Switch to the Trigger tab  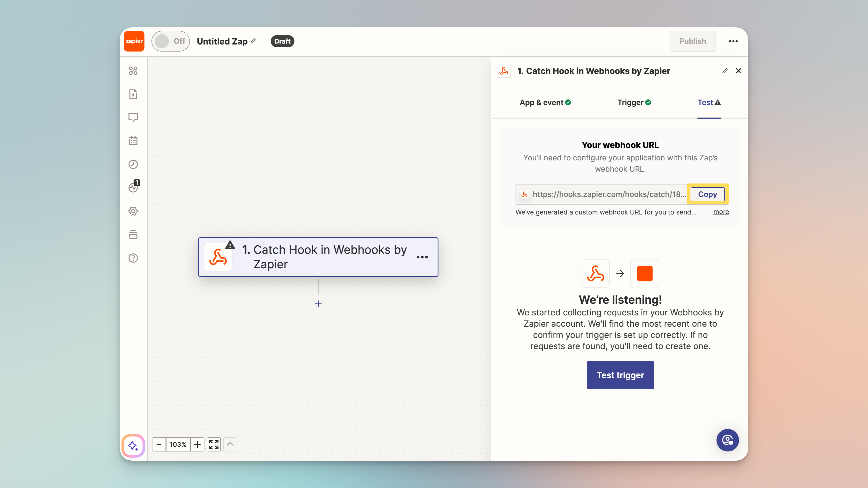coord(634,102)
